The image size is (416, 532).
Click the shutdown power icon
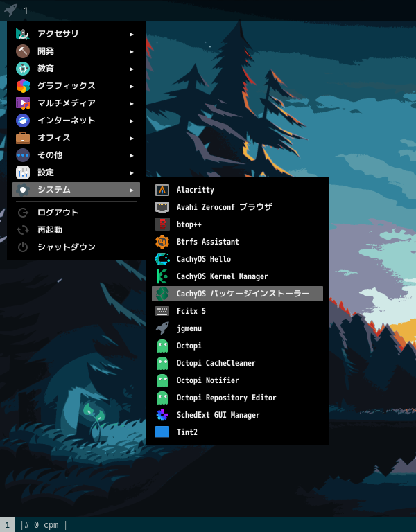[x=23, y=247]
